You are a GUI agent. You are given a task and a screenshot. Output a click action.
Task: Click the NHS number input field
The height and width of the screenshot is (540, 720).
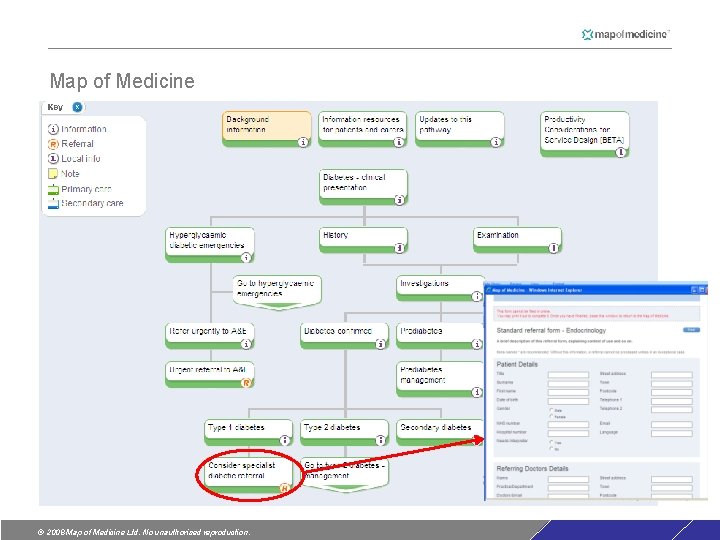tap(568, 424)
